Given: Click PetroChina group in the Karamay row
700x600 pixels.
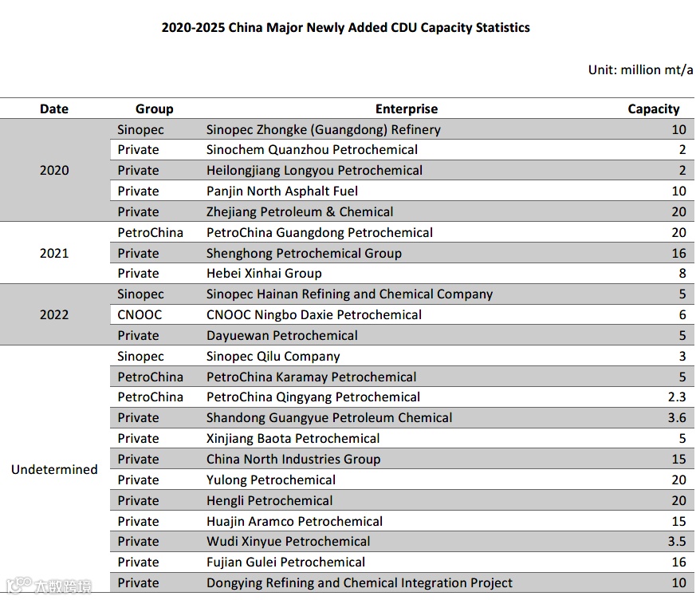Looking at the screenshot, I should [x=151, y=377].
